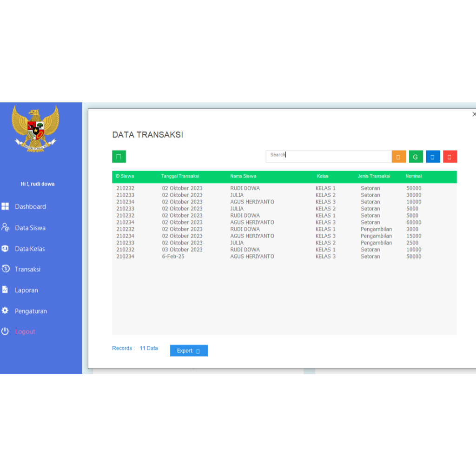Click the Export button
The width and height of the screenshot is (476, 476).
click(189, 350)
